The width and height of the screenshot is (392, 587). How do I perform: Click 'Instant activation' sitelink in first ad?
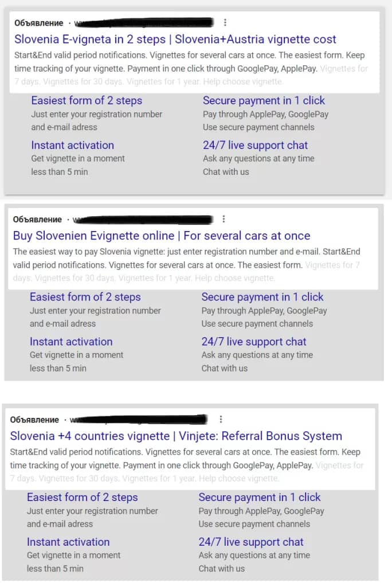[73, 145]
